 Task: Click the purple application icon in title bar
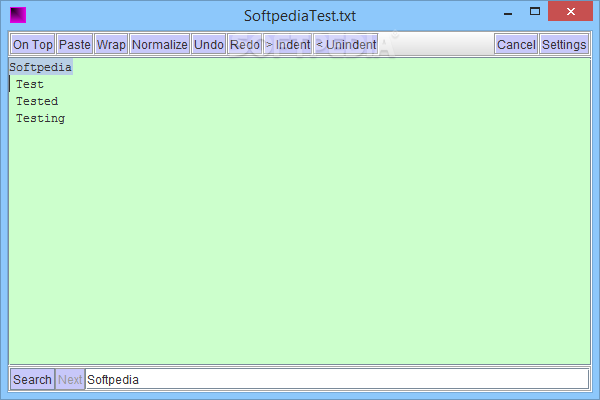[18, 15]
